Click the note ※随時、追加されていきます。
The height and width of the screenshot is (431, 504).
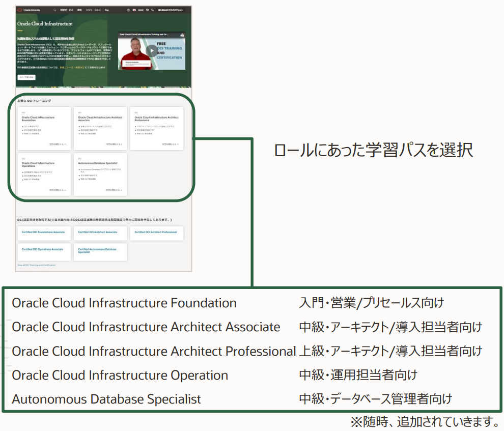(x=425, y=422)
